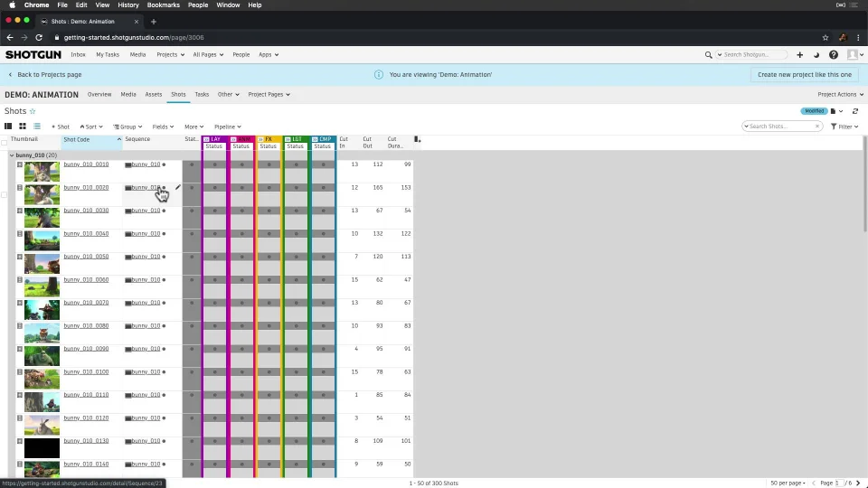
Task: Click the edit pencil on bunny_010_0020 sequence cell
Action: tap(178, 188)
